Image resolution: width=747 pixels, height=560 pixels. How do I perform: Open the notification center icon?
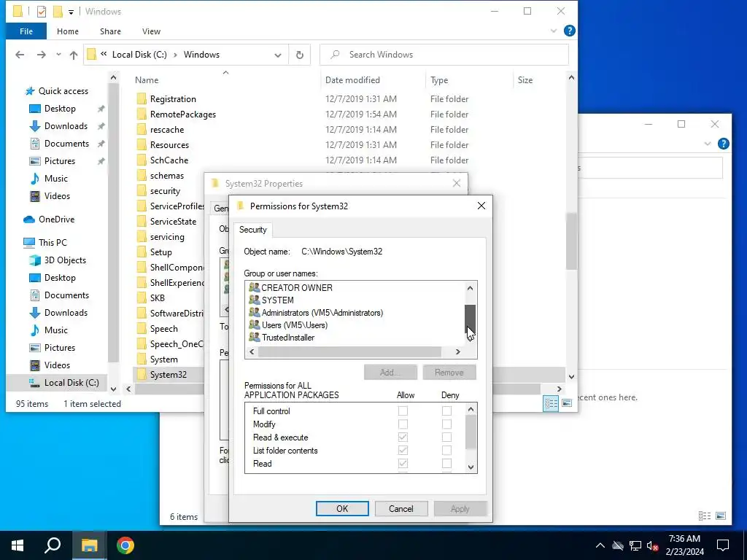click(x=723, y=545)
